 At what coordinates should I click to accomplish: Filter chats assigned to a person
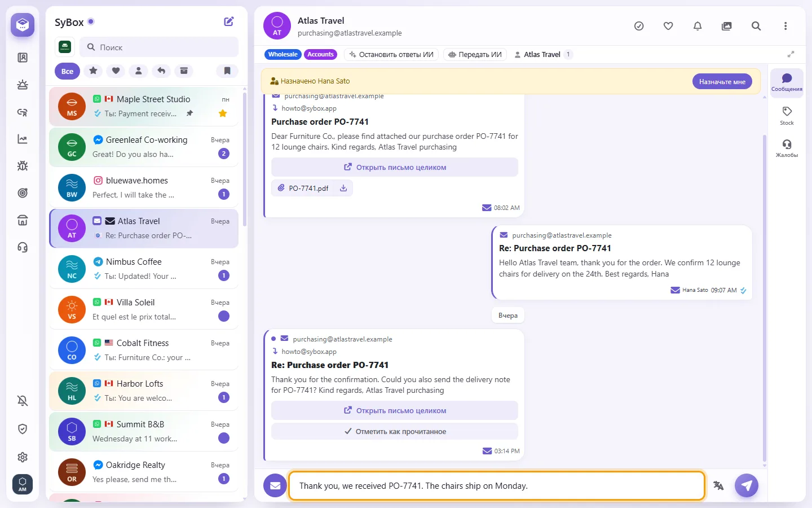[x=138, y=71]
